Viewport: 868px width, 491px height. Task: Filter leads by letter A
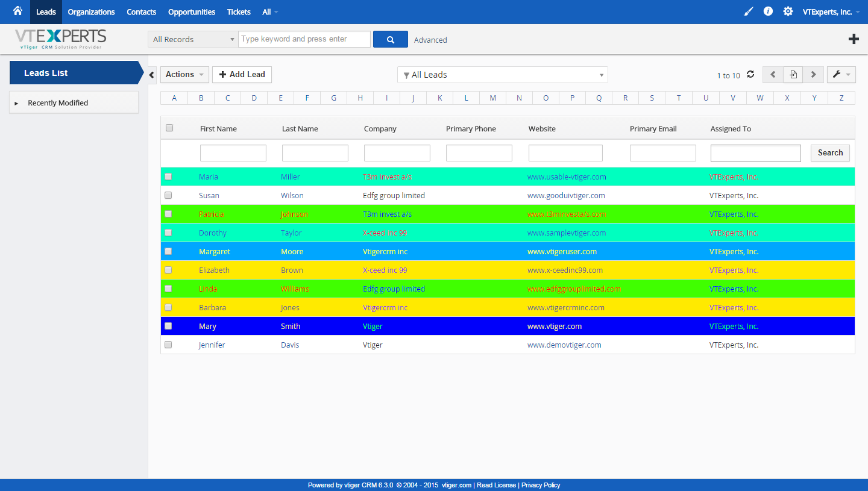174,98
